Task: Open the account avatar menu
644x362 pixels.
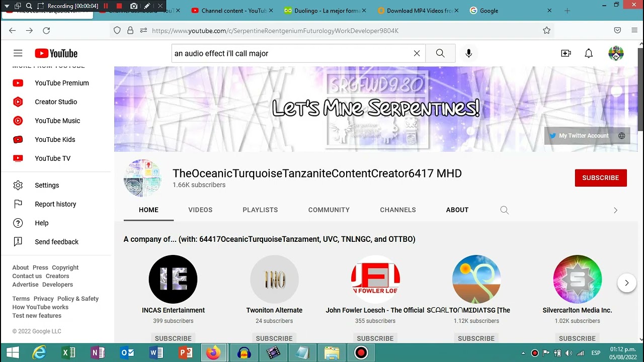Action: coord(616,53)
